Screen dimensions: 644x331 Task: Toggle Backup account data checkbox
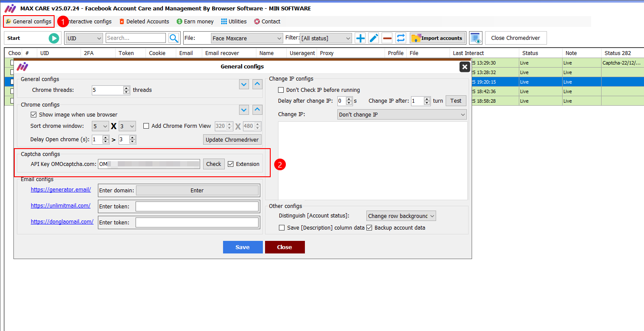coord(369,228)
